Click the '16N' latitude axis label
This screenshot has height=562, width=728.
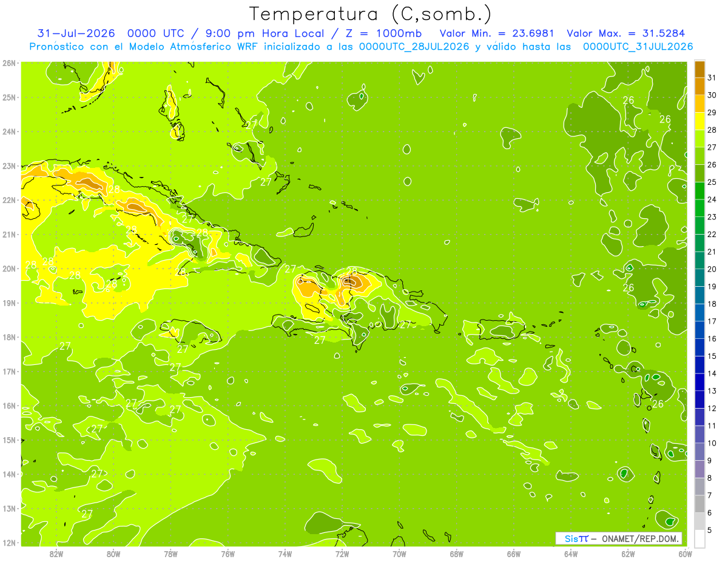point(8,406)
